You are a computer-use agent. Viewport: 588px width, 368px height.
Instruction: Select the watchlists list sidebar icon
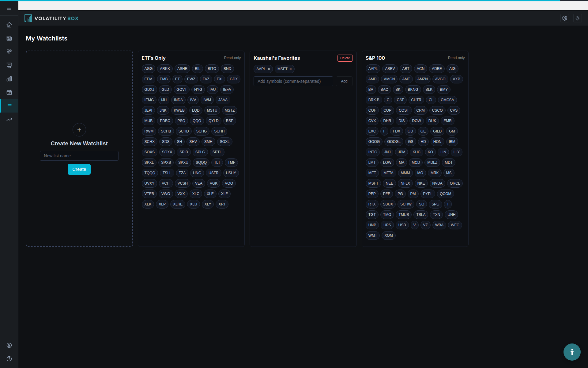pos(9,106)
